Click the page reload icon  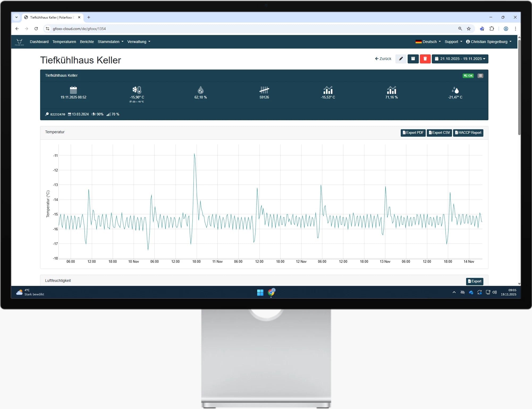click(36, 29)
